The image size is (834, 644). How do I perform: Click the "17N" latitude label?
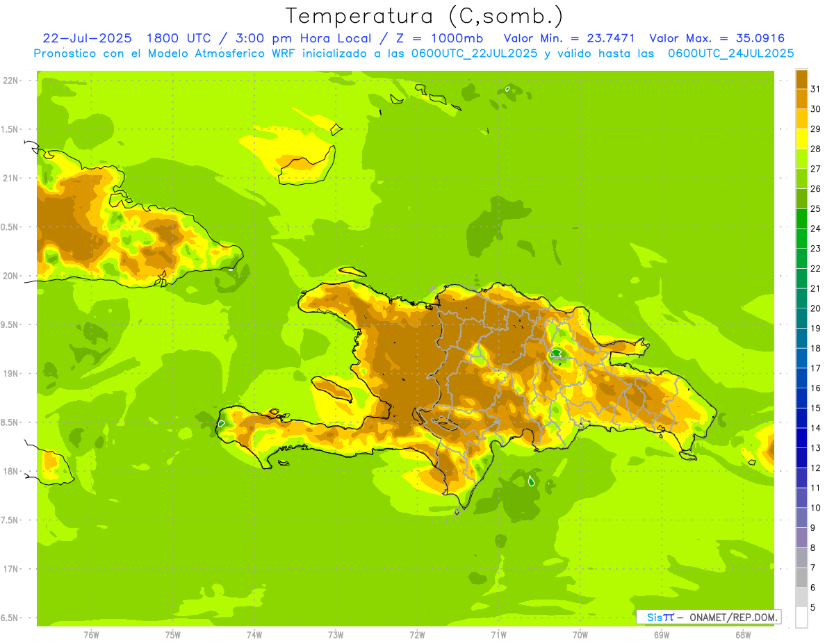[12, 569]
